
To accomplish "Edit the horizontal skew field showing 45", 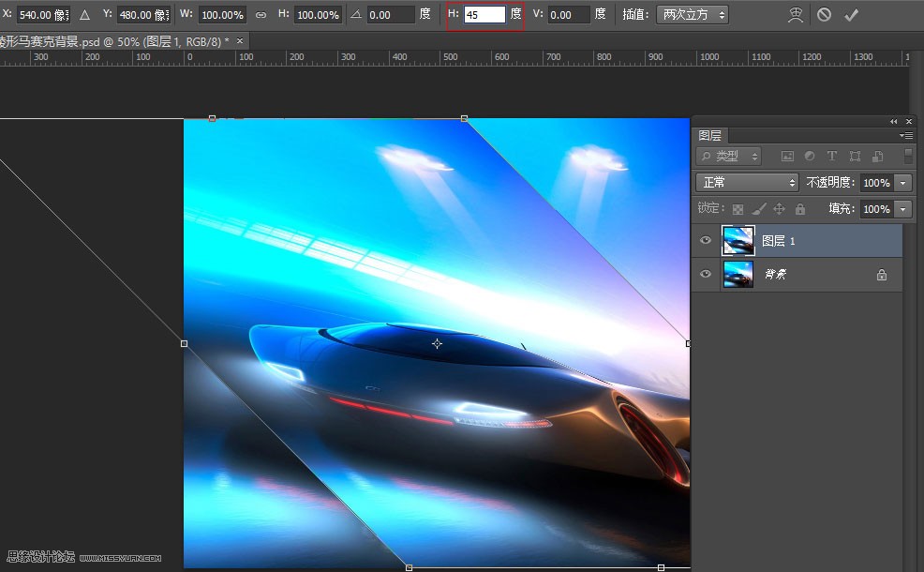I will click(484, 15).
